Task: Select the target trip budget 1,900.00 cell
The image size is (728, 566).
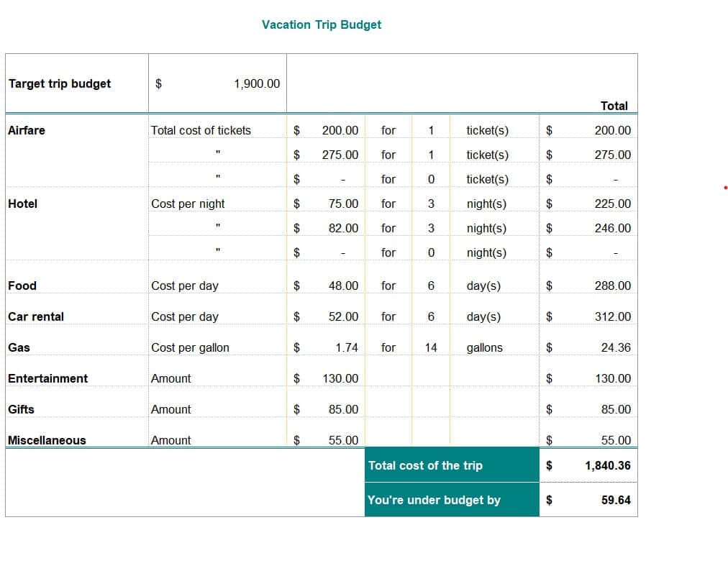Action: point(256,83)
